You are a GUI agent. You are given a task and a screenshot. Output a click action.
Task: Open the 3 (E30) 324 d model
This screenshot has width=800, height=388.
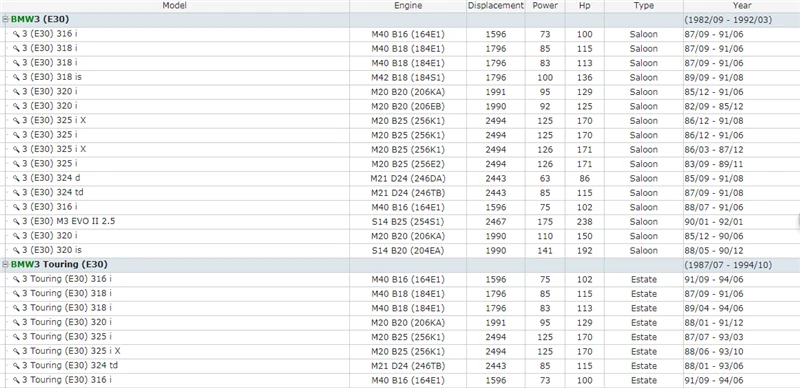[x=51, y=178]
